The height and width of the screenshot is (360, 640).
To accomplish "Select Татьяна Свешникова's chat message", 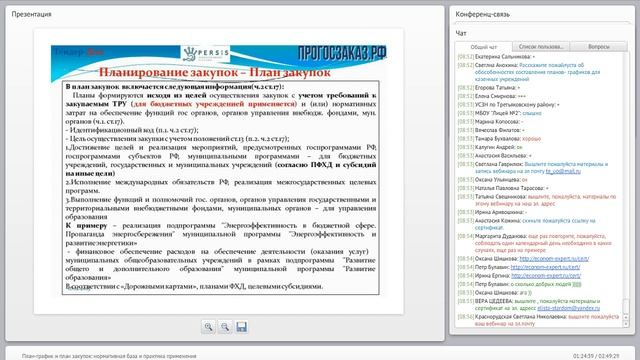I will coord(539,200).
